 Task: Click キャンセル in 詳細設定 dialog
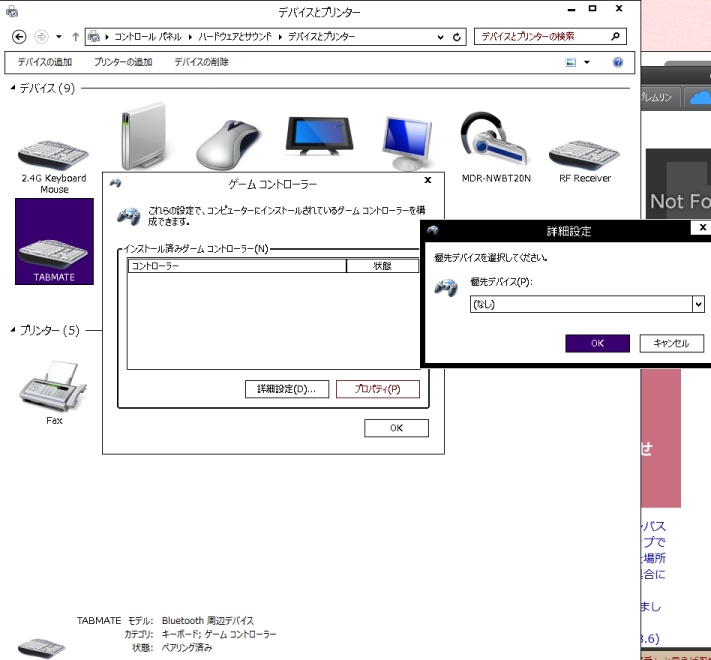pos(672,343)
